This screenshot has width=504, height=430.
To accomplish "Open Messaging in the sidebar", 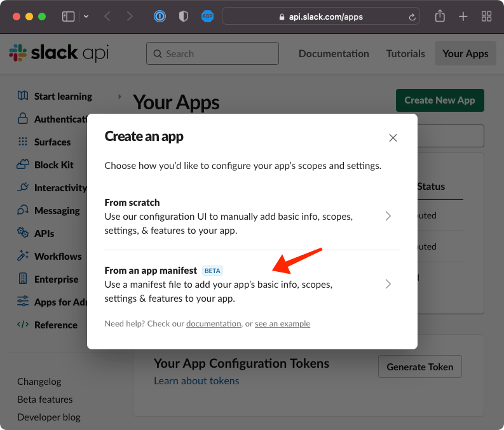I will [x=57, y=211].
